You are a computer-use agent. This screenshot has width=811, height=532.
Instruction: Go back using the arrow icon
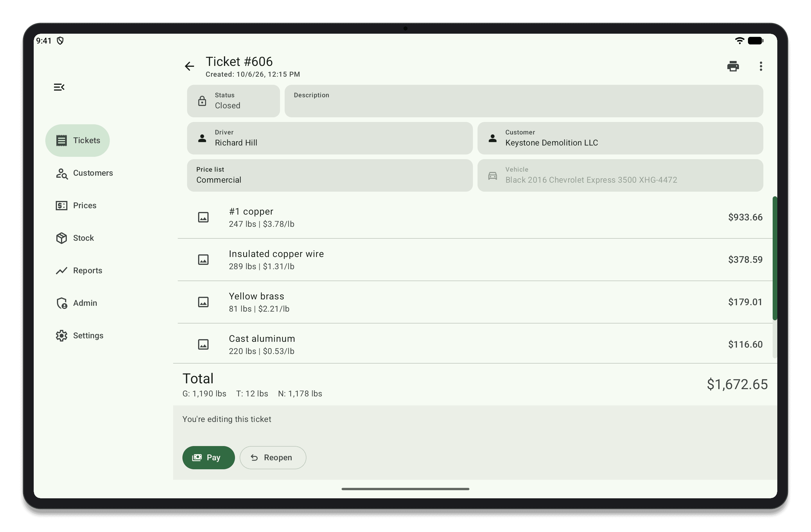point(189,66)
